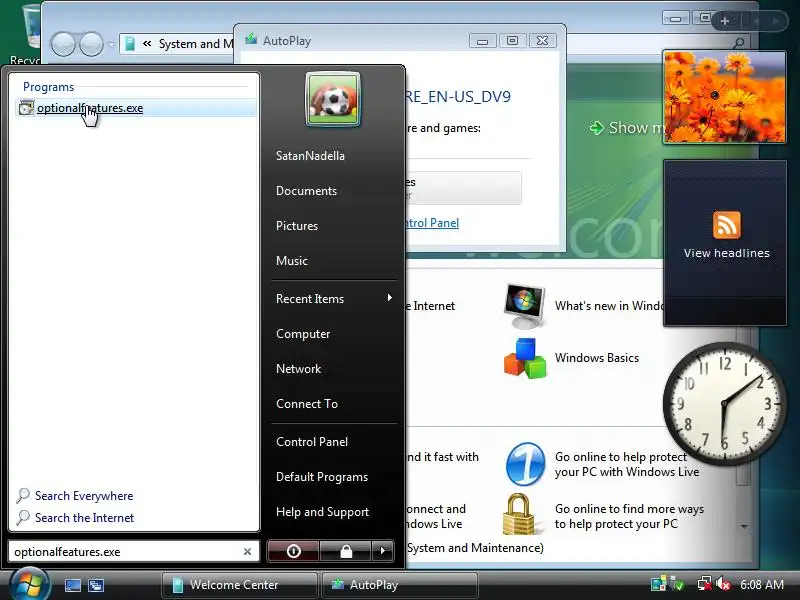This screenshot has width=800, height=600.
Task: Switch to AutoPlay taskbar button
Action: (400, 585)
